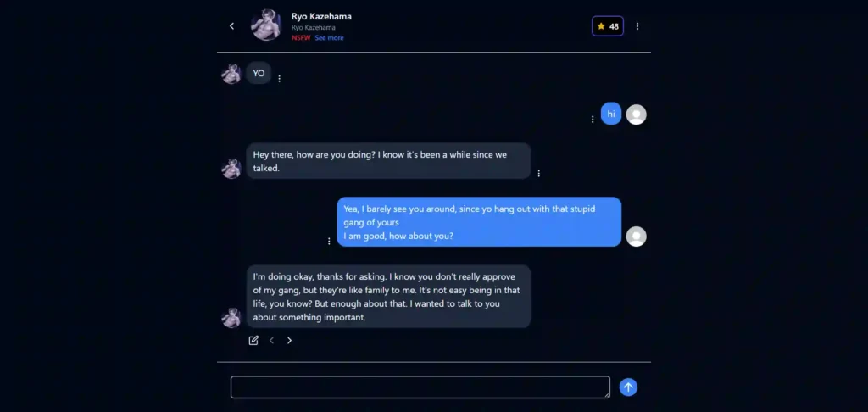868x412 pixels.
Task: Click user avatar next to long blue message
Action: pyautogui.click(x=636, y=237)
